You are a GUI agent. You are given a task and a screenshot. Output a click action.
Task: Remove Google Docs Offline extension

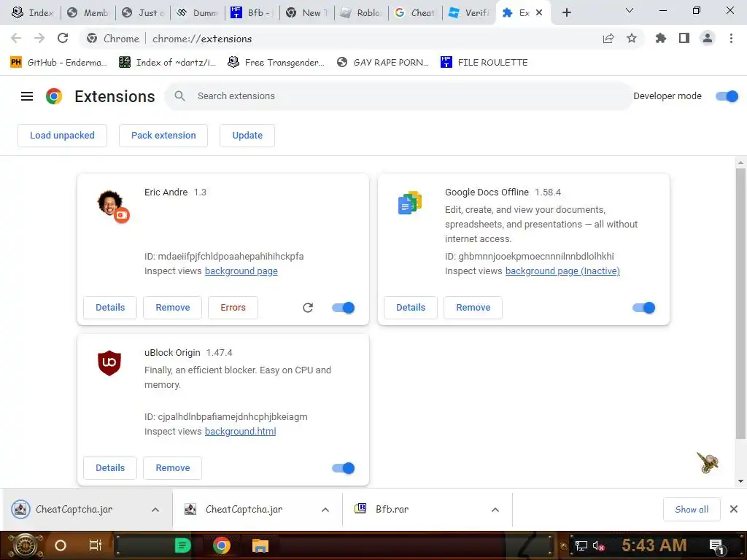click(x=473, y=308)
